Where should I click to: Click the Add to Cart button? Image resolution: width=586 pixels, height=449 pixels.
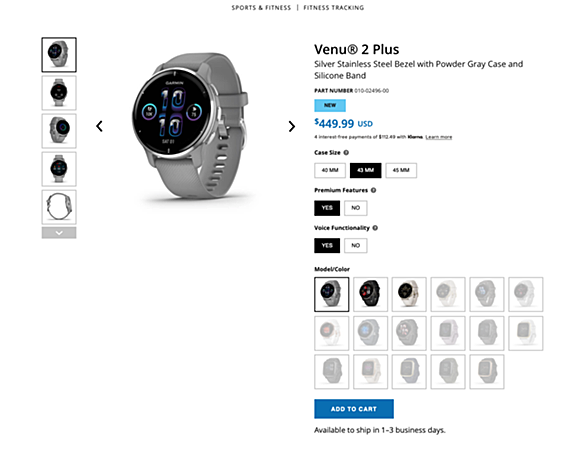[x=354, y=409]
